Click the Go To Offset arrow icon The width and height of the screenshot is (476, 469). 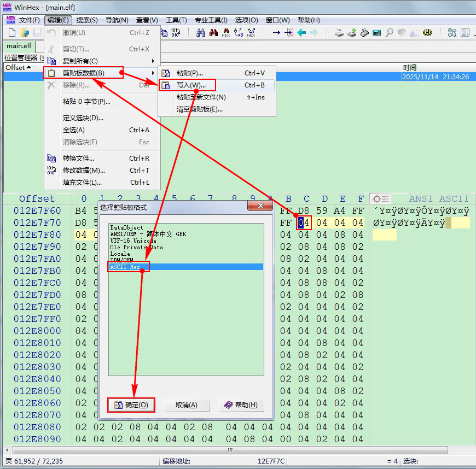[276, 33]
